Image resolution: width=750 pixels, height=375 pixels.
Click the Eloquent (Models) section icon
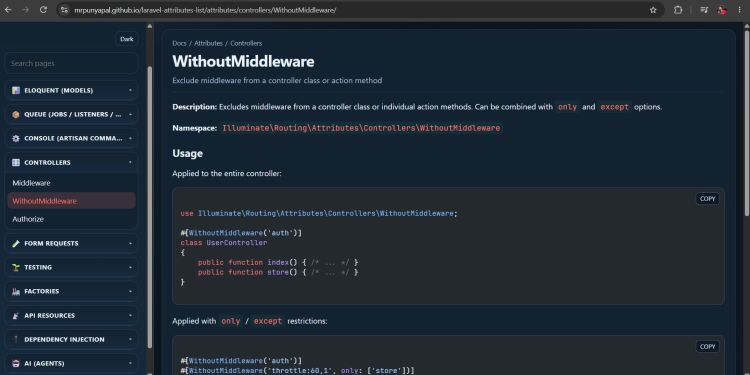pyautogui.click(x=16, y=90)
